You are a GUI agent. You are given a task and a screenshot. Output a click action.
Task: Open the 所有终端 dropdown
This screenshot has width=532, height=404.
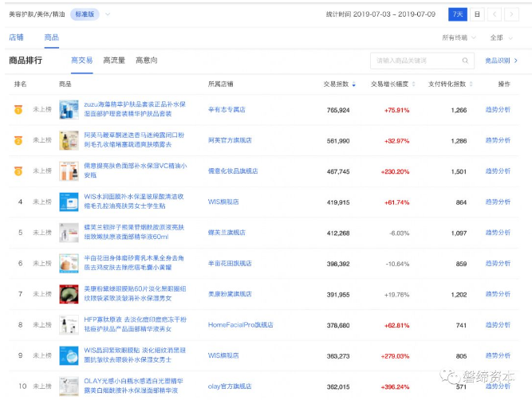(459, 37)
